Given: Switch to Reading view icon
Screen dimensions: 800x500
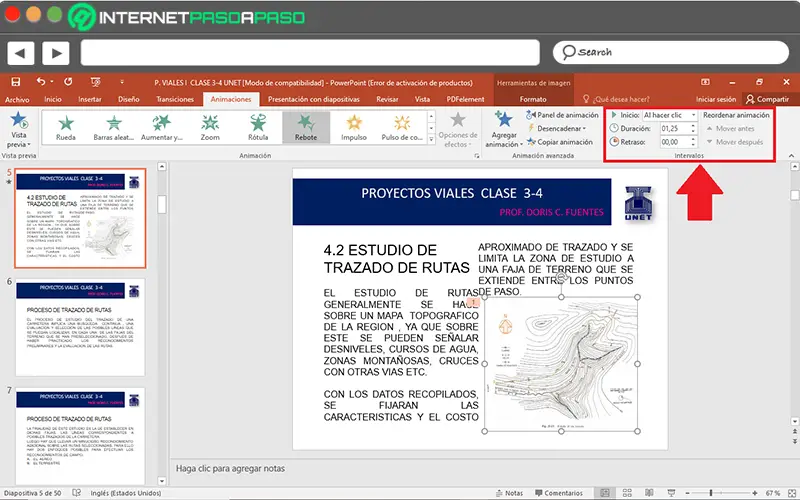Looking at the screenshot, I should 649,493.
